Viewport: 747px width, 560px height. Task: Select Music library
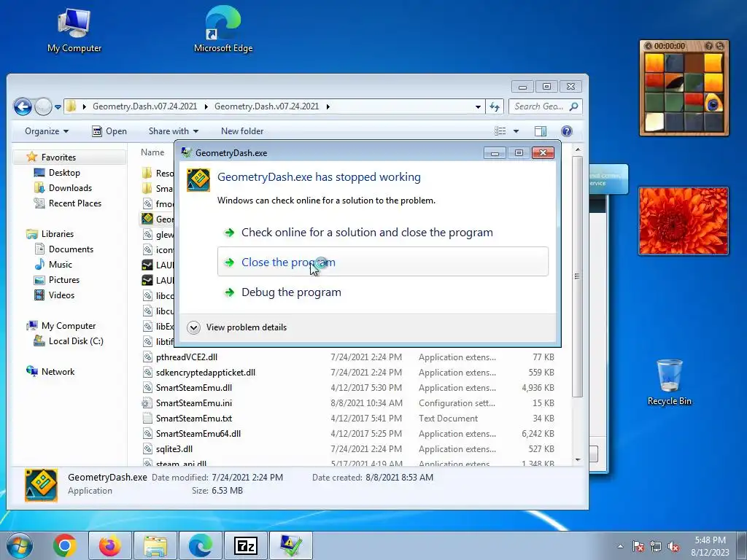(60, 264)
